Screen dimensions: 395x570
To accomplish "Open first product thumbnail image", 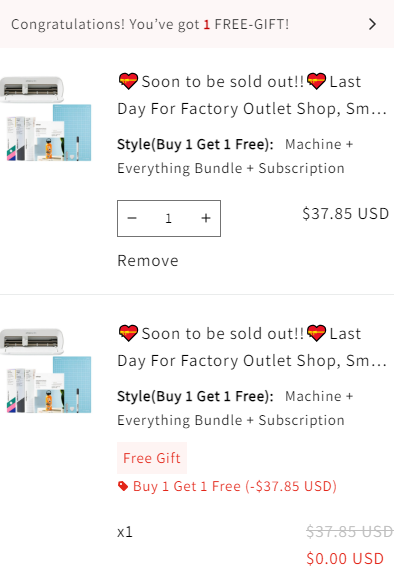I will [46, 119].
